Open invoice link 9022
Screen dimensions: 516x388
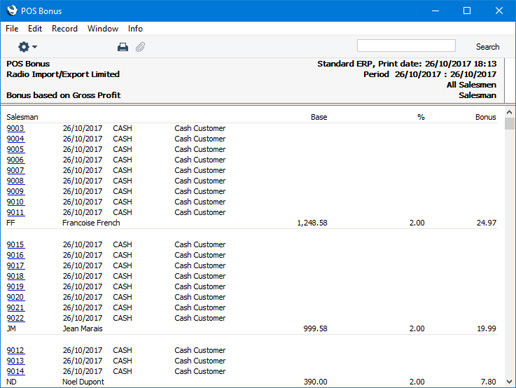click(15, 318)
